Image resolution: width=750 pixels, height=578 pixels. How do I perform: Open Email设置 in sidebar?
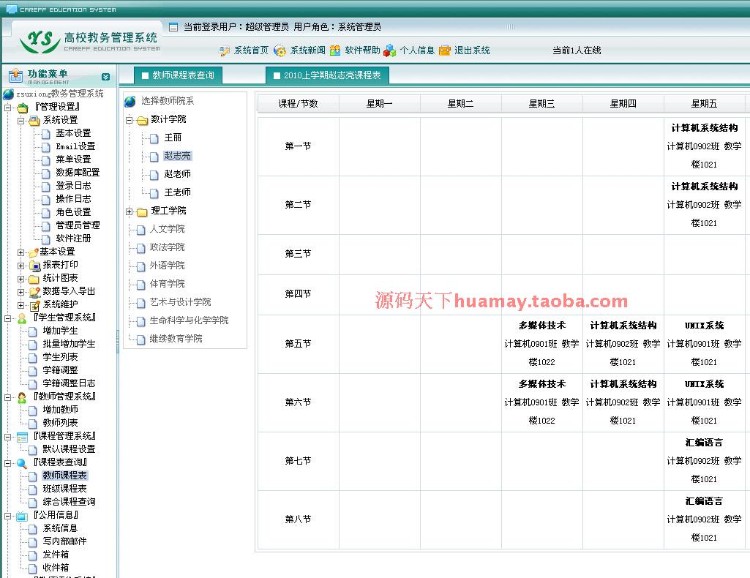[75, 146]
